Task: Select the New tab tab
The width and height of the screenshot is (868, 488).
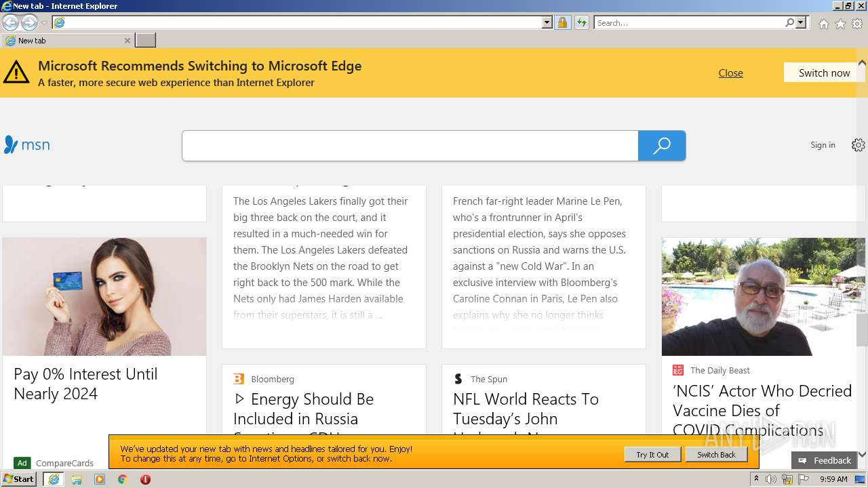Action: pyautogui.click(x=66, y=41)
